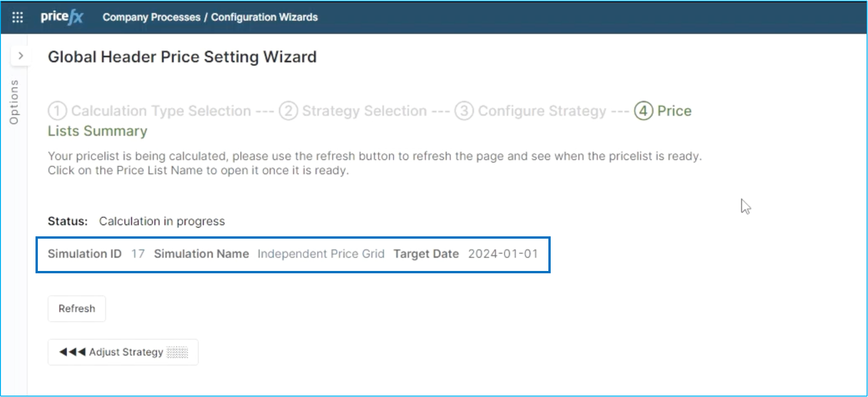868x397 pixels.
Task: Open the apps grid launcher icon
Action: [x=18, y=17]
